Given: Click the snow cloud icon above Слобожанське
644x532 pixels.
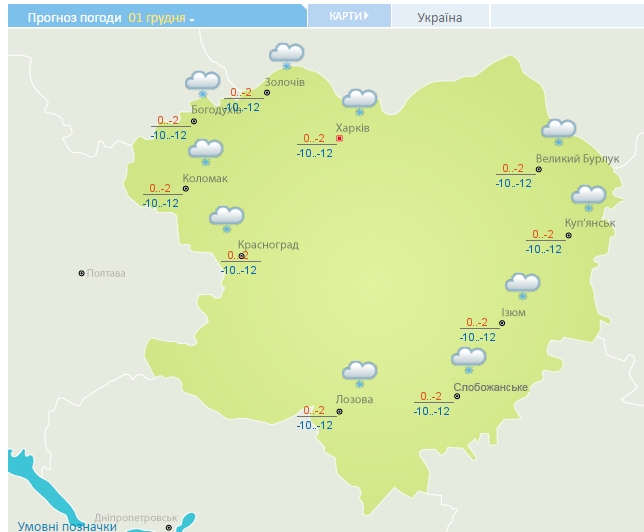Looking at the screenshot, I should point(468,360).
